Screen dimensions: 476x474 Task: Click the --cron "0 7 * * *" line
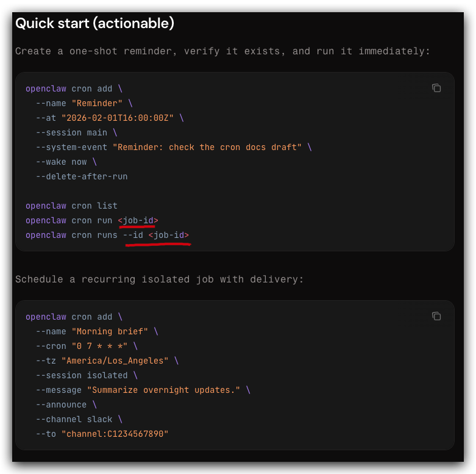click(87, 346)
